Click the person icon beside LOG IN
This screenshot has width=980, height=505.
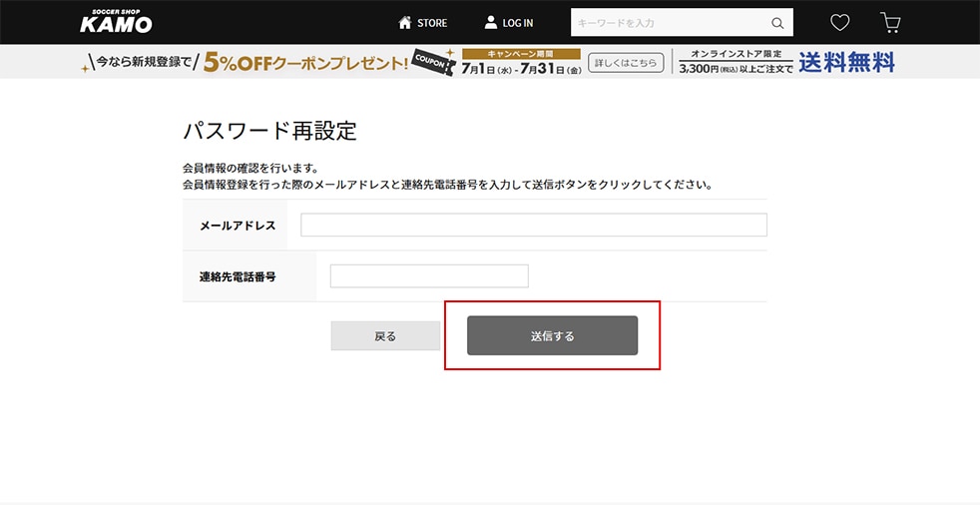pos(491,22)
